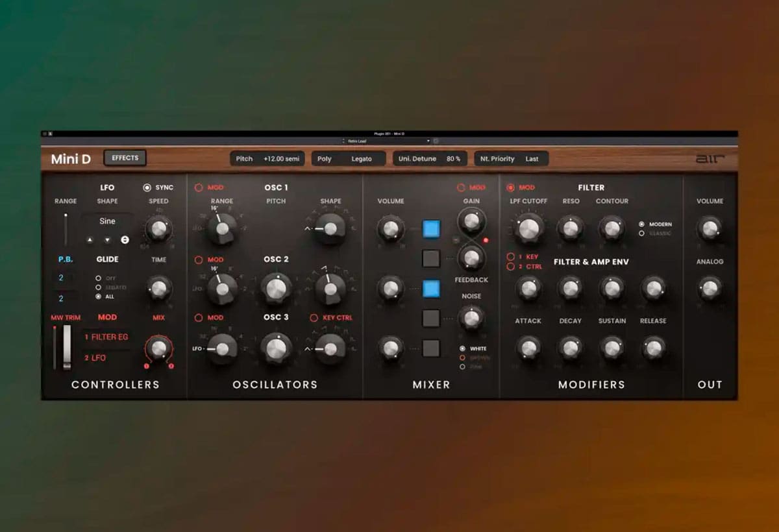This screenshot has width=779, height=532.
Task: Click the OSC 3 pitch knob
Action: [x=277, y=348]
